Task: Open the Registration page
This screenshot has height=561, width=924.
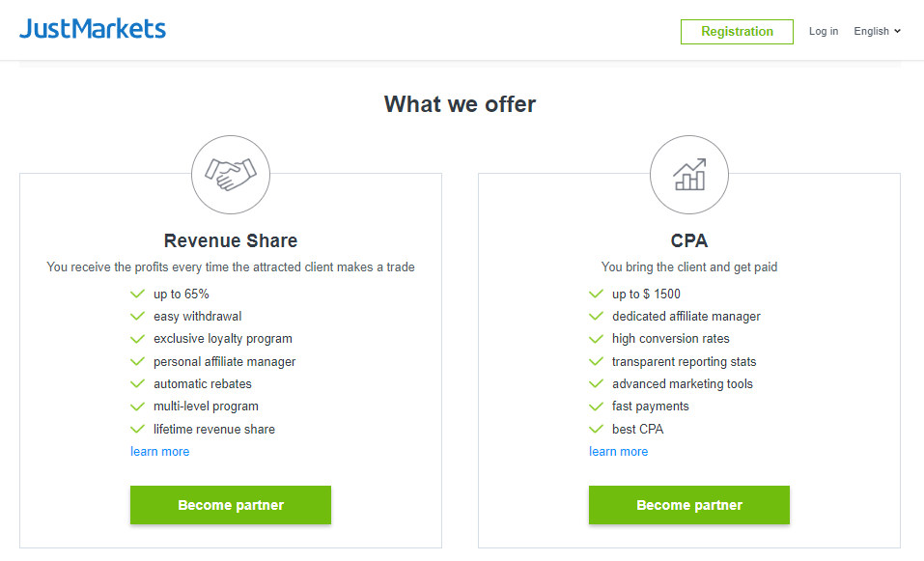Action: coord(737,32)
